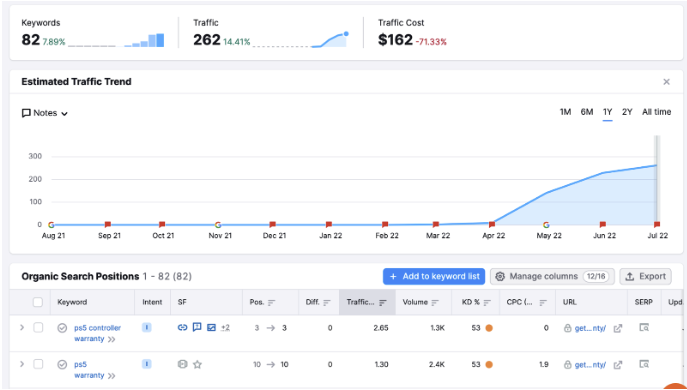
Task: Click the KD orange dot for ps5 controller warranty
Action: 489,328
